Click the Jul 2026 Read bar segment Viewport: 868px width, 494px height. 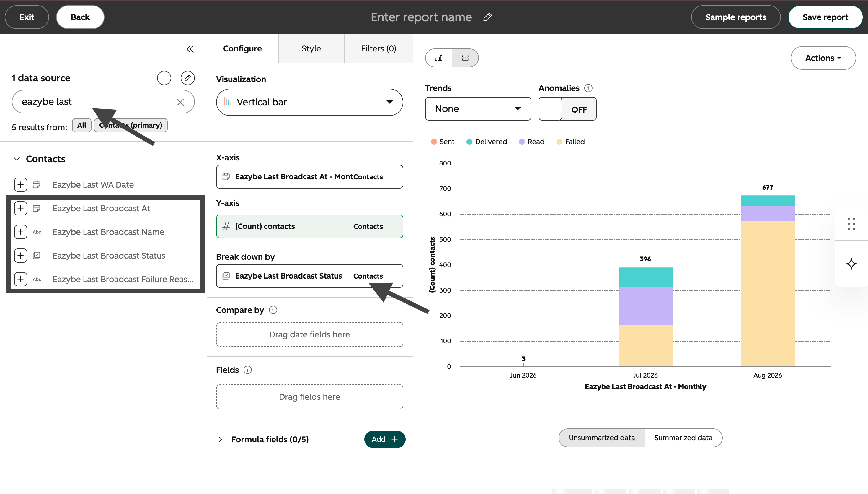click(x=645, y=306)
